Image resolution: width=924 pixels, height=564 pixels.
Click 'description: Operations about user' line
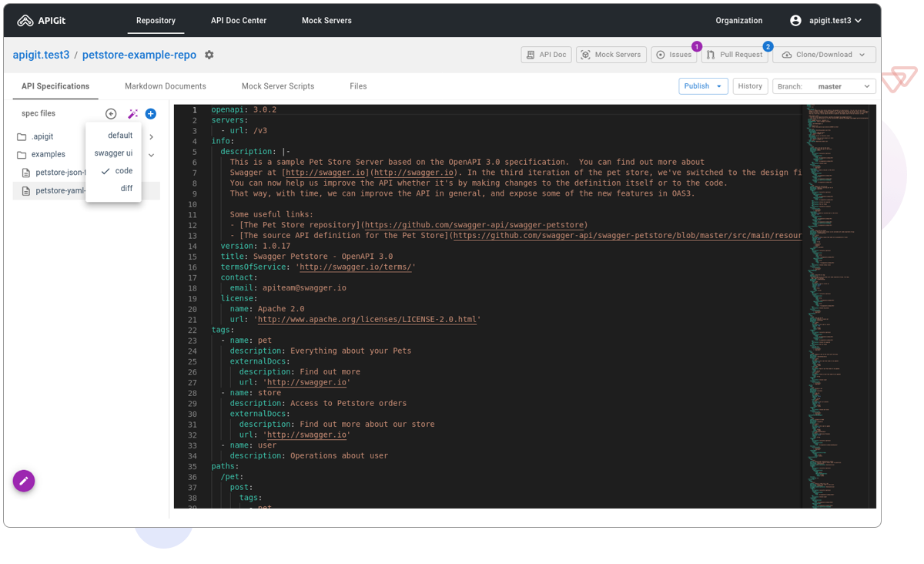click(309, 455)
